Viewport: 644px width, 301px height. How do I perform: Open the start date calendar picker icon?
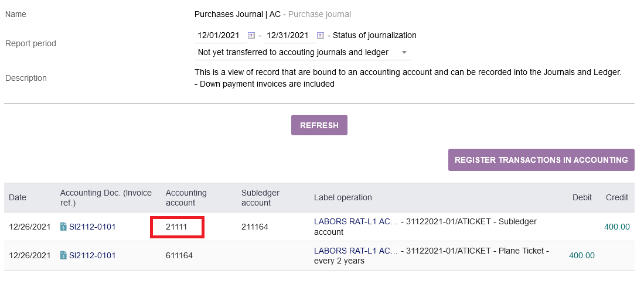coord(251,36)
